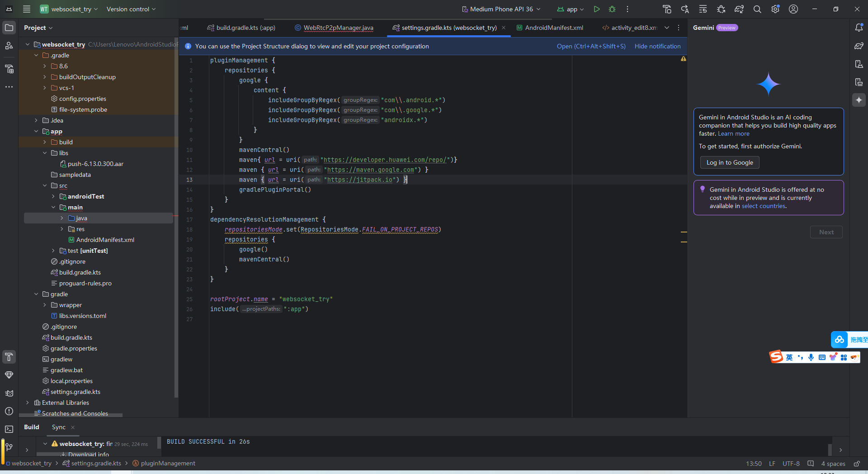Click Sync Project with Gradle Files elephant icon
868x474 pixels.
click(x=739, y=9)
